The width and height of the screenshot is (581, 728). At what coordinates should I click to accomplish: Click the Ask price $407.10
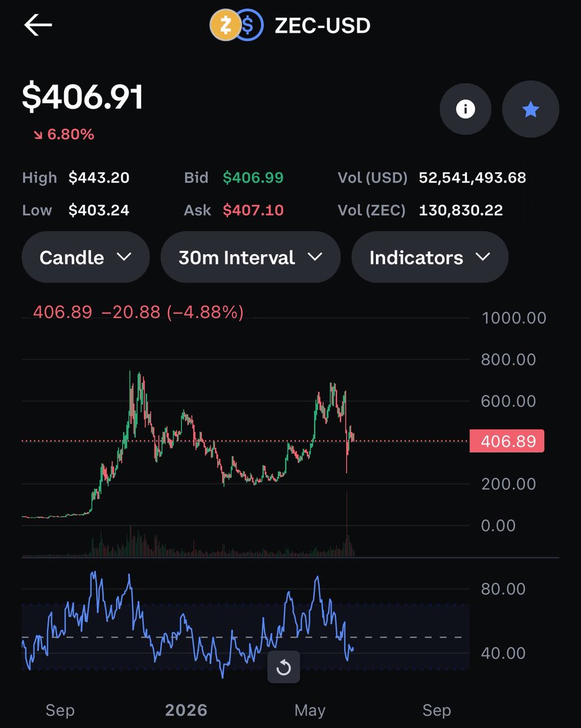point(254,211)
